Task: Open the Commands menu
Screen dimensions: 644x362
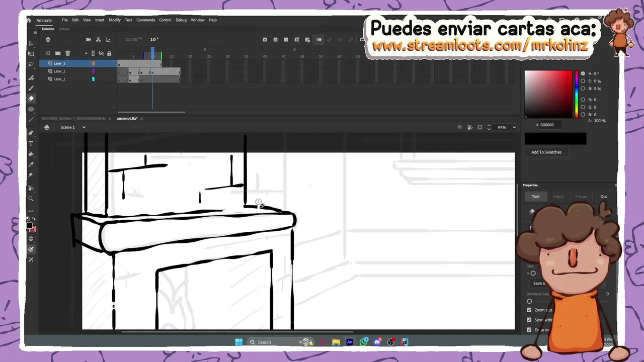Action: pyautogui.click(x=145, y=20)
